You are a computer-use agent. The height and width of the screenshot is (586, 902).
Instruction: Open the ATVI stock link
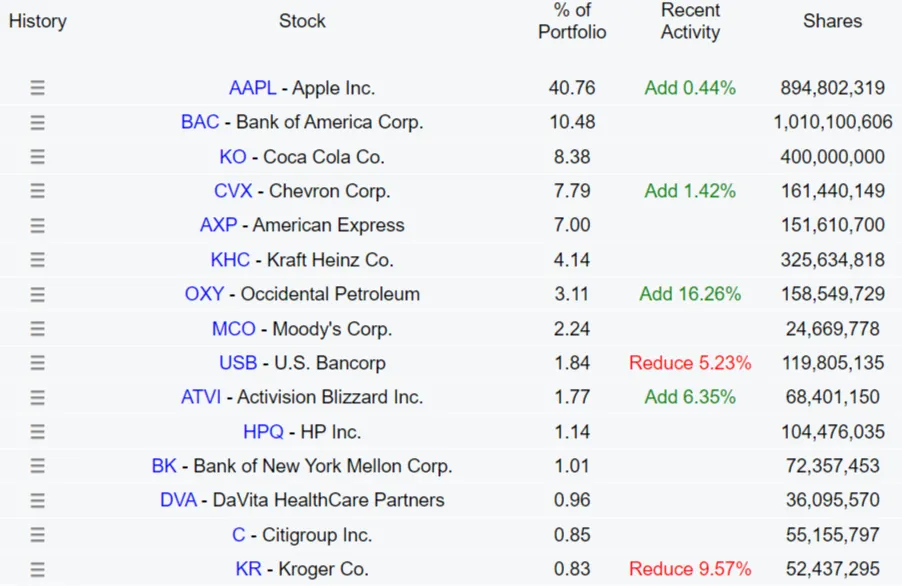[201, 397]
